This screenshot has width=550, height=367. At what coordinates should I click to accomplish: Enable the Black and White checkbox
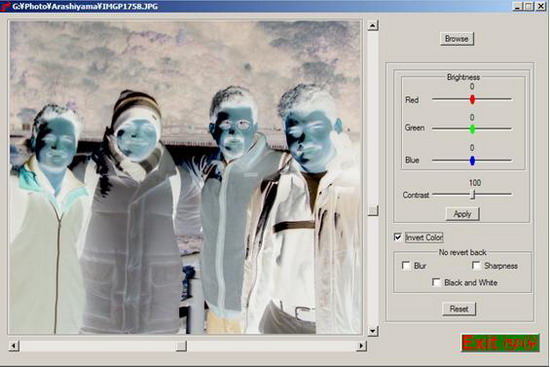436,282
